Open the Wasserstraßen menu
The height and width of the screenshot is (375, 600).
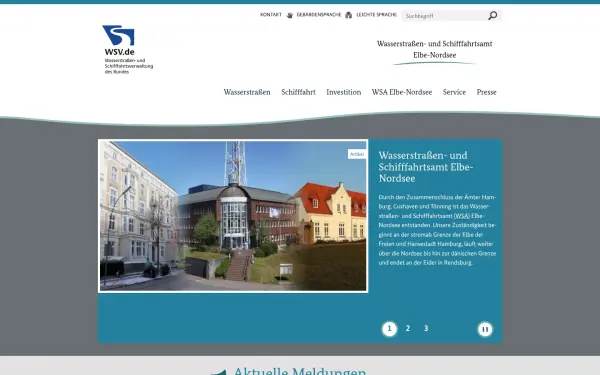[247, 92]
